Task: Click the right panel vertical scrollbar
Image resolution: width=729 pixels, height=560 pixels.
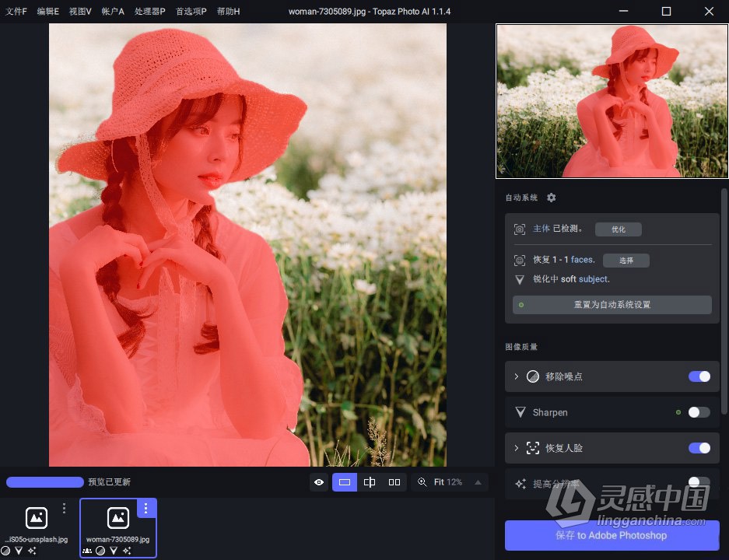Action: pyautogui.click(x=724, y=301)
